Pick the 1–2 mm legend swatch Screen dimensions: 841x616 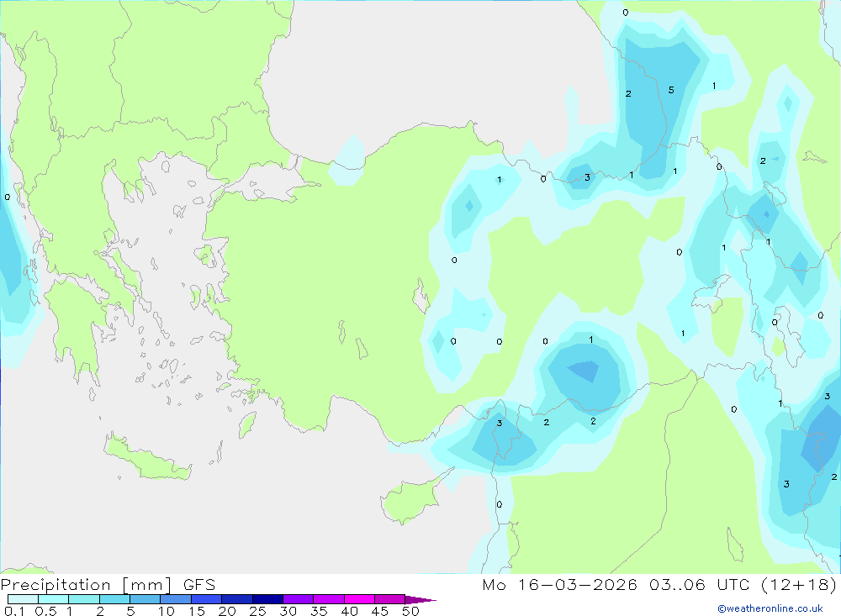tap(83, 599)
